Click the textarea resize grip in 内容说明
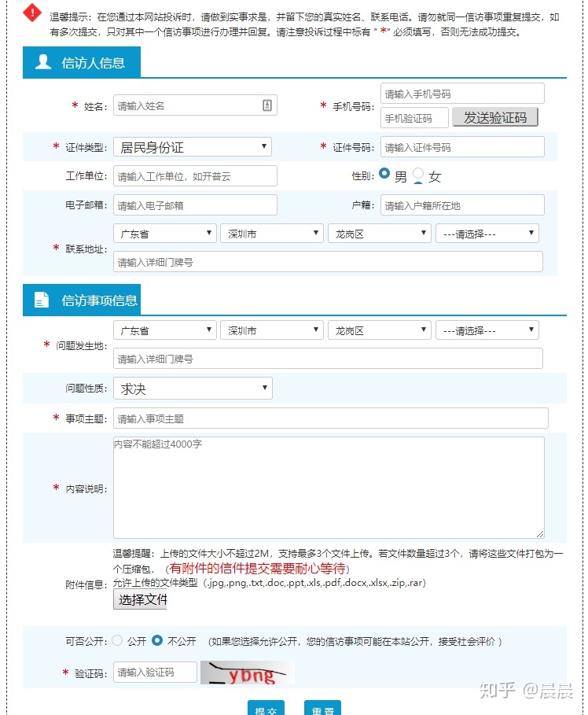The width and height of the screenshot is (588, 715). point(540,534)
